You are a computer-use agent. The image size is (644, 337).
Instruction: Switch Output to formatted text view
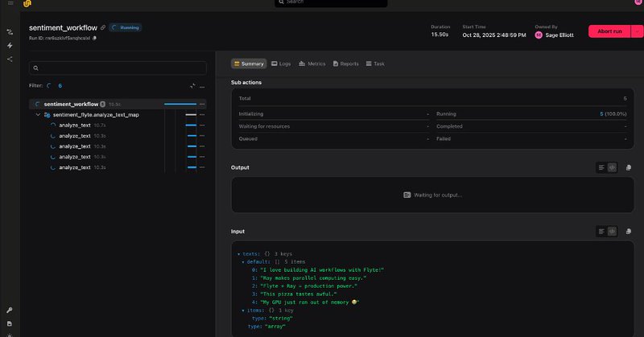[601, 167]
